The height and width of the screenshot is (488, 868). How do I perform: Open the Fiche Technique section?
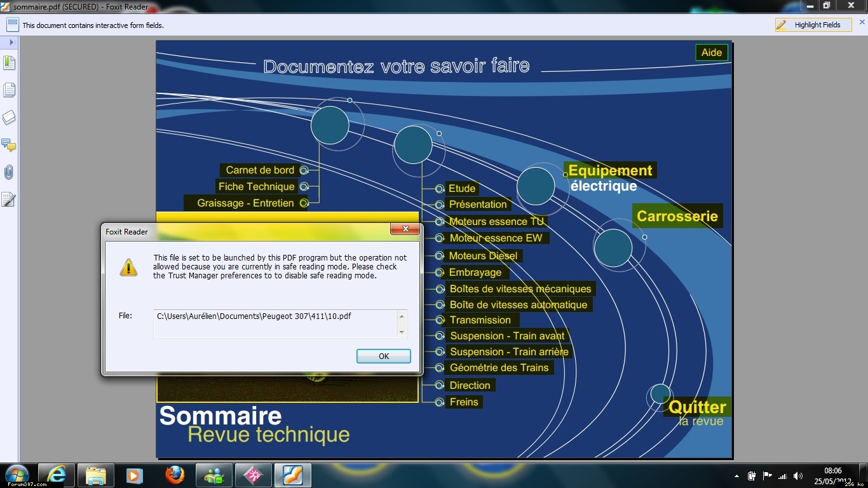257,187
